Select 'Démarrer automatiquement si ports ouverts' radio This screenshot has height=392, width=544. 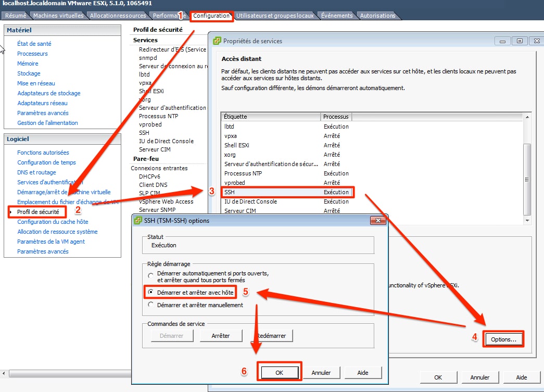click(150, 275)
